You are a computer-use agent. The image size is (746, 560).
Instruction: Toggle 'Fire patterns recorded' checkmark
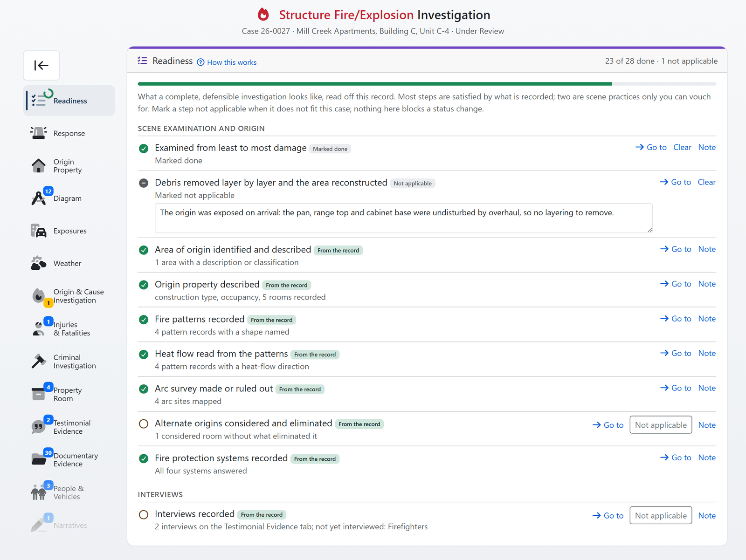pos(144,320)
